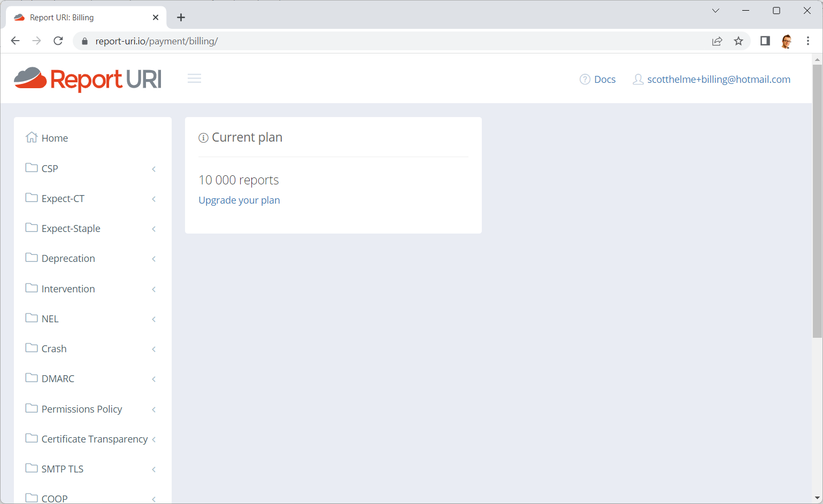
Task: Reload the page with refresh icon
Action: click(58, 41)
